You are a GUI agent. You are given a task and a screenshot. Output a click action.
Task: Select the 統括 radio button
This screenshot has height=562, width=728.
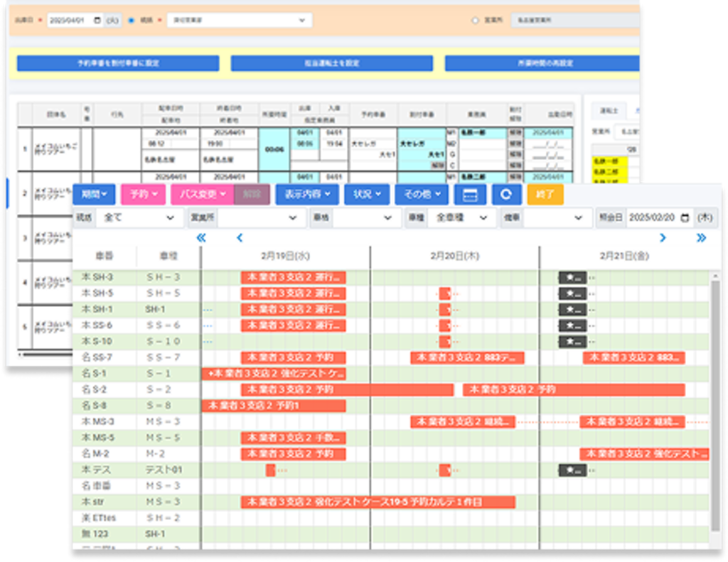pos(131,21)
